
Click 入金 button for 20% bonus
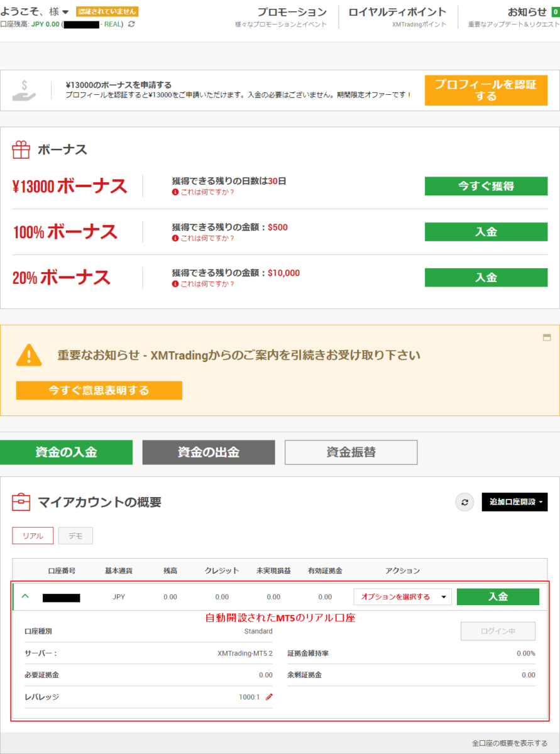pyautogui.click(x=486, y=277)
